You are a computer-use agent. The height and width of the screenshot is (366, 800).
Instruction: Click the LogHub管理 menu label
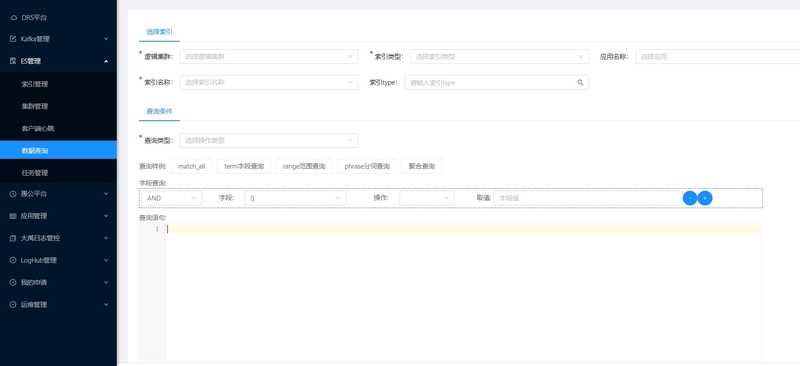[x=38, y=260]
